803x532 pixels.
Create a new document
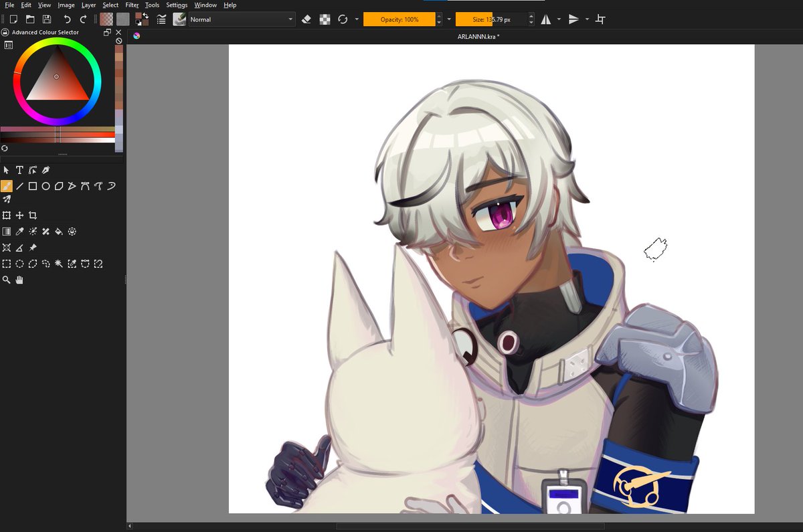click(x=13, y=19)
